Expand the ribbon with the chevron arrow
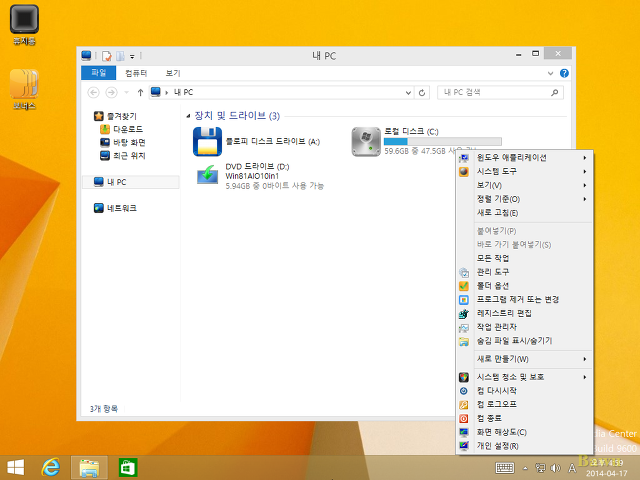 (550, 73)
